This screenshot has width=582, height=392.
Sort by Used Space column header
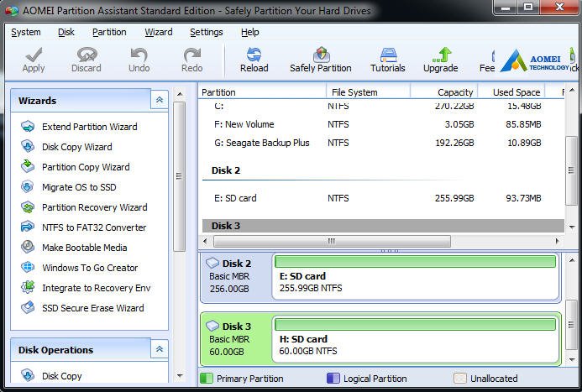[511, 92]
